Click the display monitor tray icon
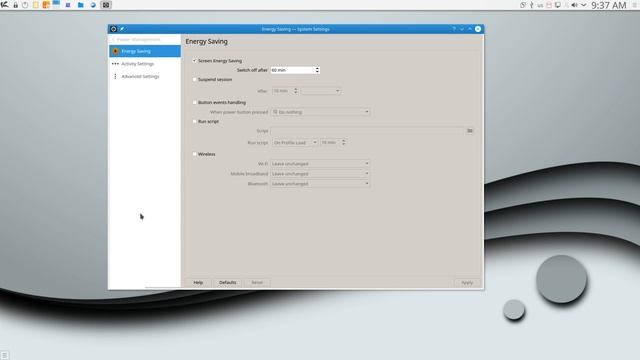The image size is (640, 360). coord(558,5)
